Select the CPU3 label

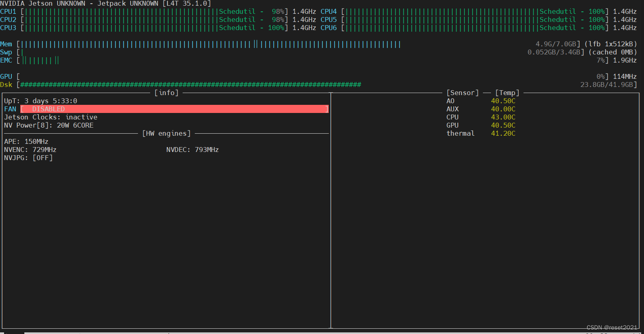pos(8,28)
